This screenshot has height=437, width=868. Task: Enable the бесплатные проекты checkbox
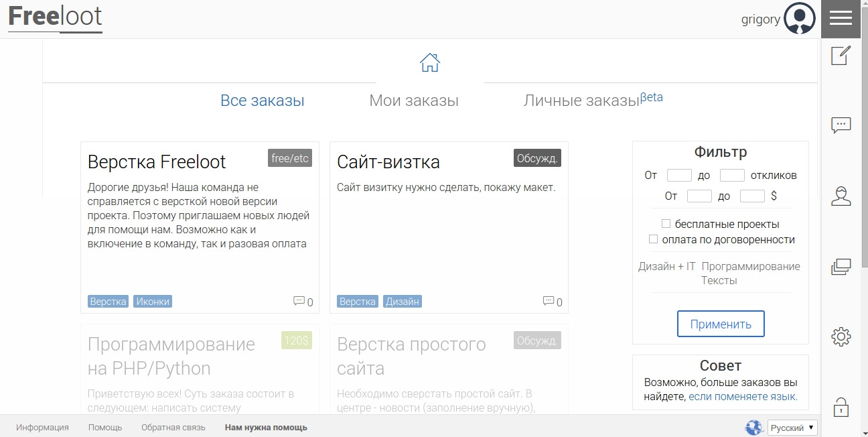pyautogui.click(x=666, y=224)
